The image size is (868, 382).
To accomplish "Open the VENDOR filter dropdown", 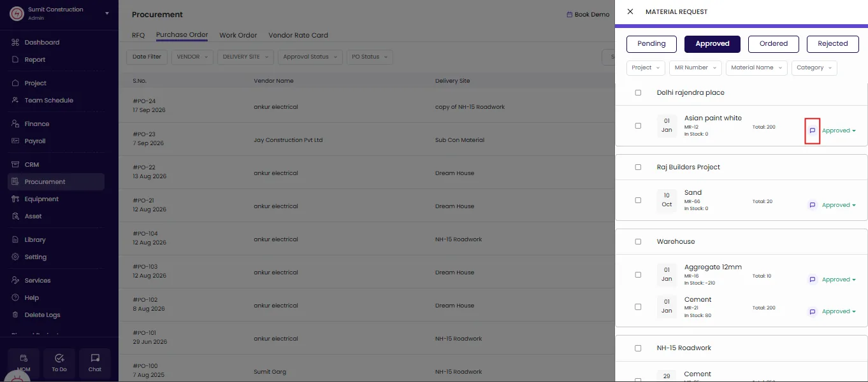I will pyautogui.click(x=192, y=57).
